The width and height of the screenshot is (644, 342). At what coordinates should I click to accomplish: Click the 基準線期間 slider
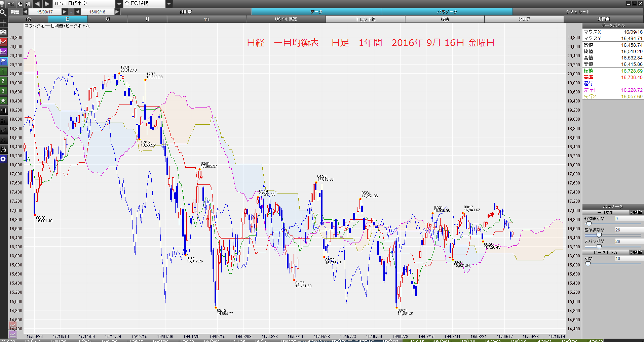[613, 236]
